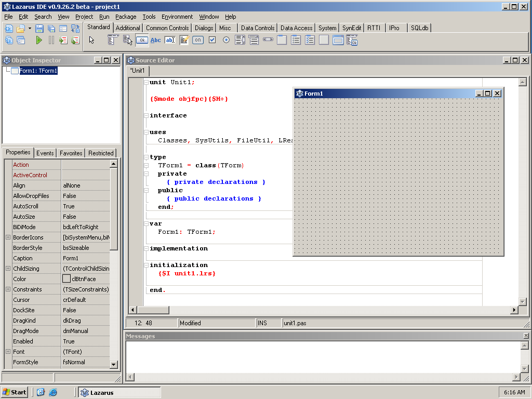This screenshot has height=399, width=532.
Task: Pick the TRadioGroup component icon
Action: pos(296,40)
